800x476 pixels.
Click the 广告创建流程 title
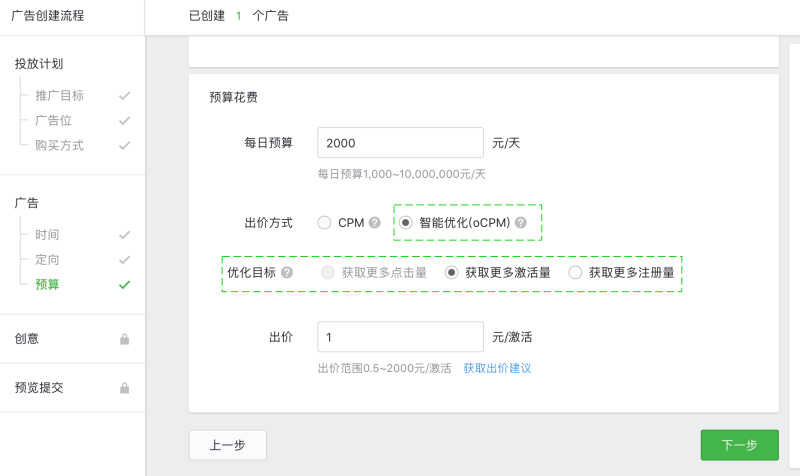47,16
